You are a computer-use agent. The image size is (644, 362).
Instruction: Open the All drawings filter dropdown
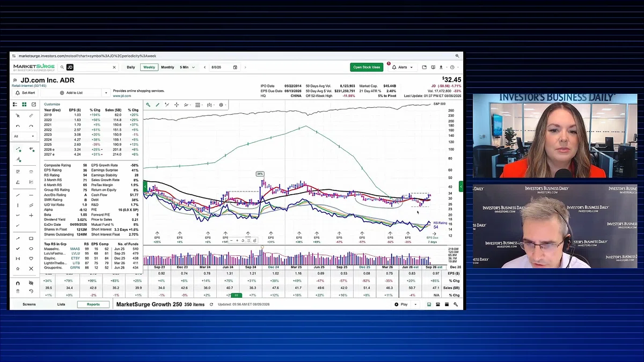coord(25,137)
